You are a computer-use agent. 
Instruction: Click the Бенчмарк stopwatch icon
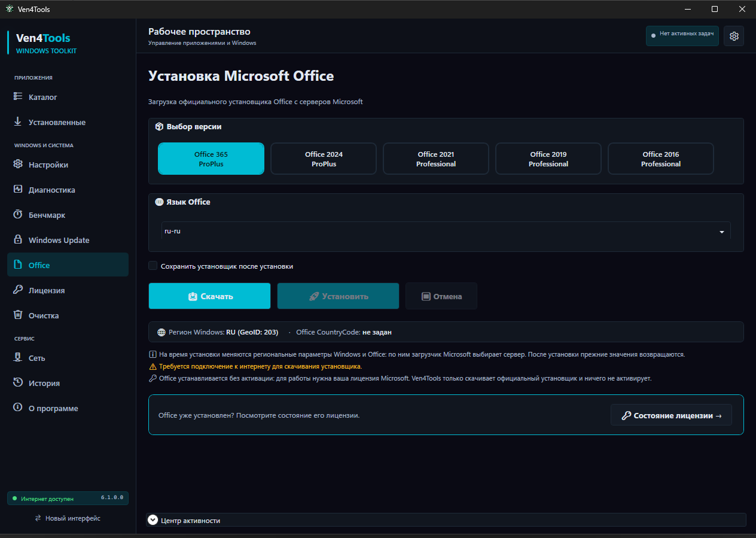(x=18, y=214)
